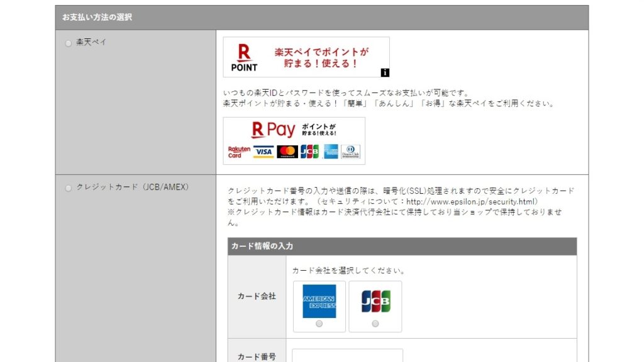The image size is (644, 362).
Task: Click the いつもの楽天IDとパスワード description line
Action: coord(346,93)
